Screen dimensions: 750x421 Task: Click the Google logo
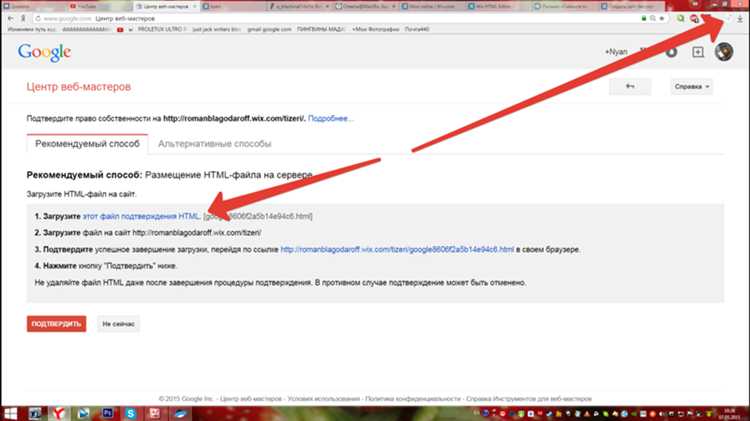[44, 52]
